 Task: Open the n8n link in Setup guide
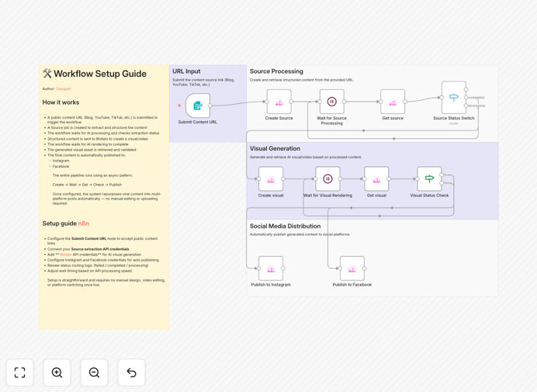point(84,224)
